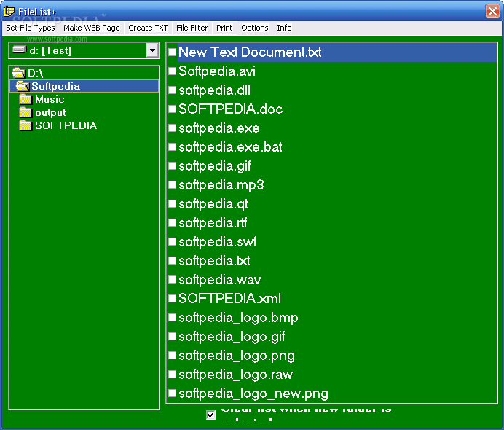504x430 pixels.
Task: Close the FileList+ window
Action: point(492,11)
